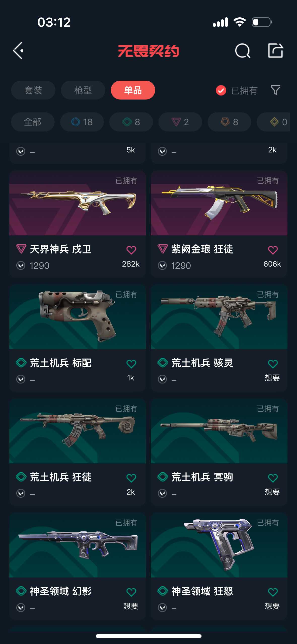This screenshot has width=297, height=644.
Task: Switch to the 枪型 tab
Action: click(83, 90)
